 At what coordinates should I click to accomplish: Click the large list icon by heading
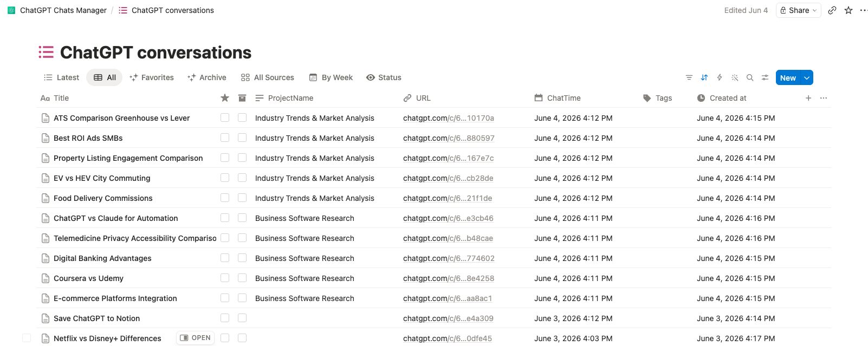point(46,52)
